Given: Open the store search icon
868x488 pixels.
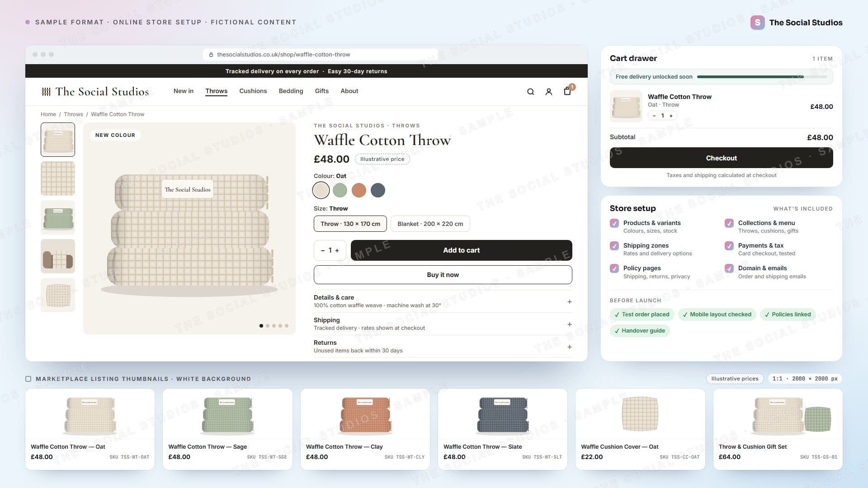Looking at the screenshot, I should (x=530, y=92).
